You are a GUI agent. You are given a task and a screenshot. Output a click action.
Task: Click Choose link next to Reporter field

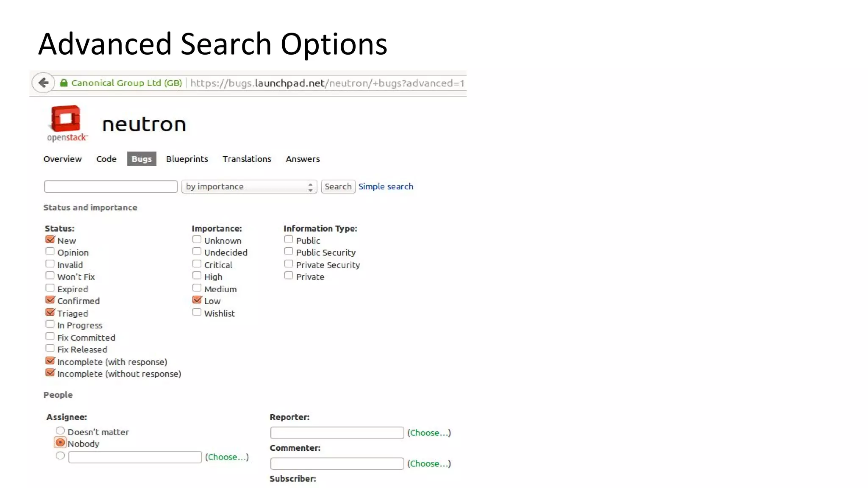(429, 433)
